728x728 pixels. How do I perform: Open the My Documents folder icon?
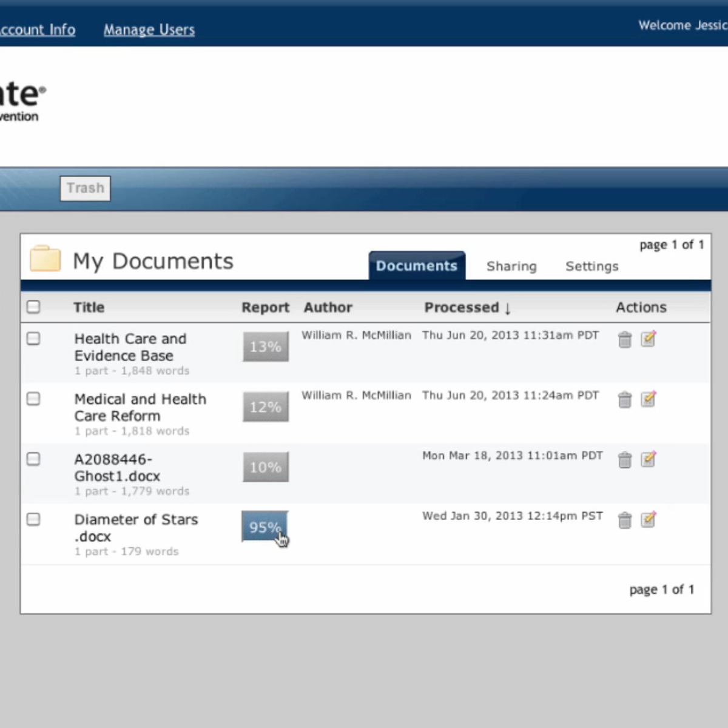point(45,259)
